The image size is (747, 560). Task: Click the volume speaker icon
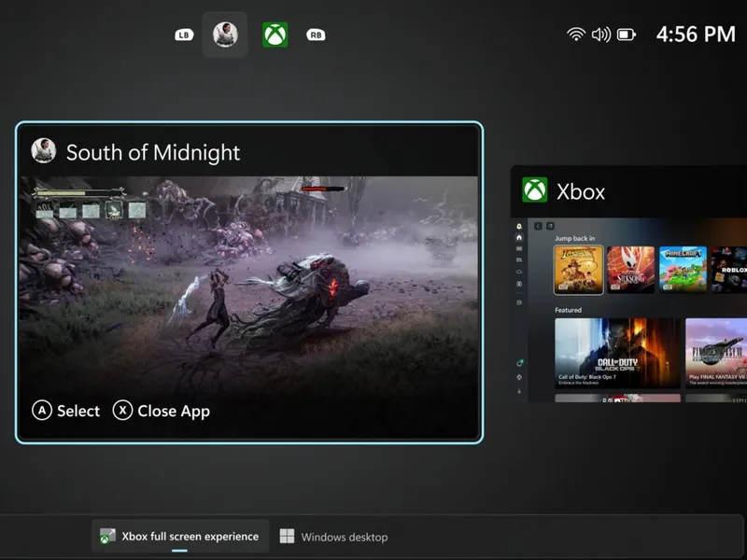[x=601, y=35]
